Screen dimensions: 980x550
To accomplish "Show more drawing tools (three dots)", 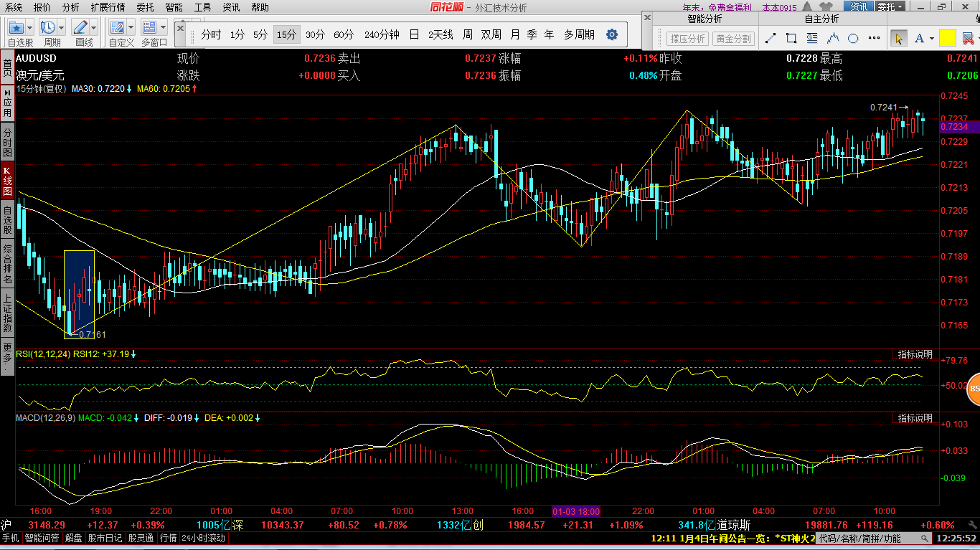I will point(874,39).
